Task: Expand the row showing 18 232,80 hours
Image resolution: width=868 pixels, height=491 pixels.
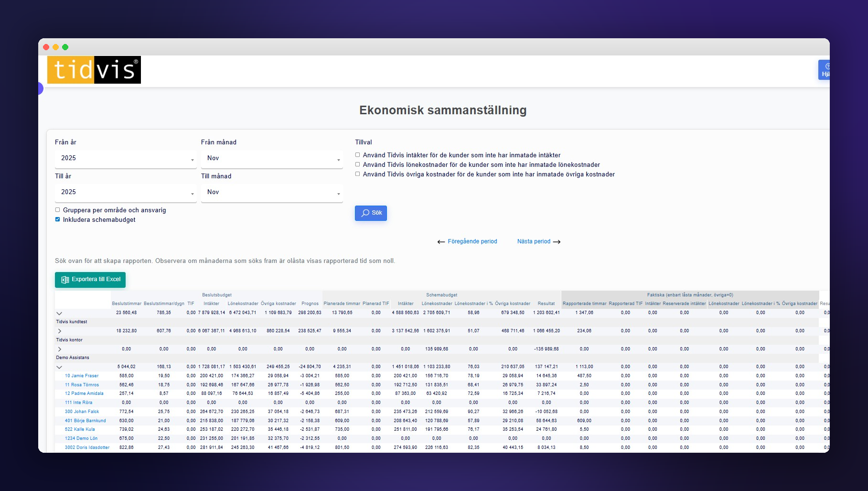Action: click(x=59, y=331)
